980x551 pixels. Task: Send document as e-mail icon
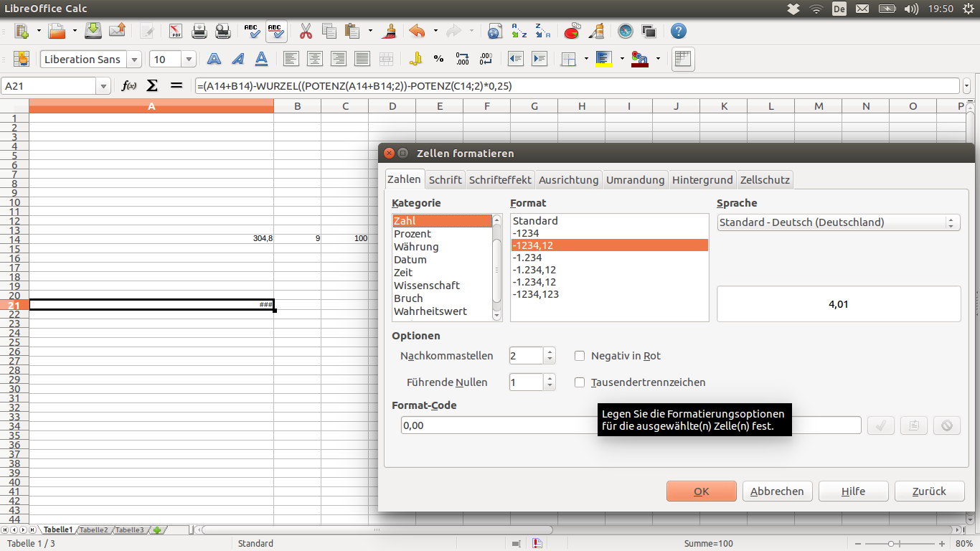[117, 31]
